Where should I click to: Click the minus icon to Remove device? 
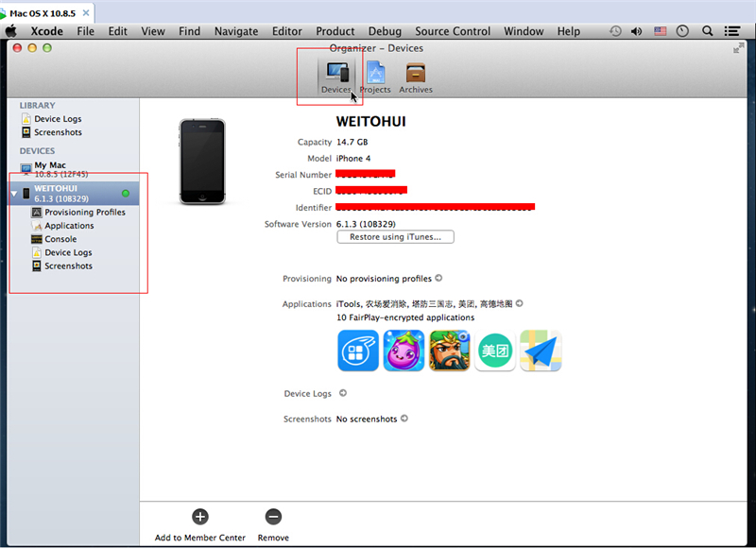pyautogui.click(x=273, y=517)
